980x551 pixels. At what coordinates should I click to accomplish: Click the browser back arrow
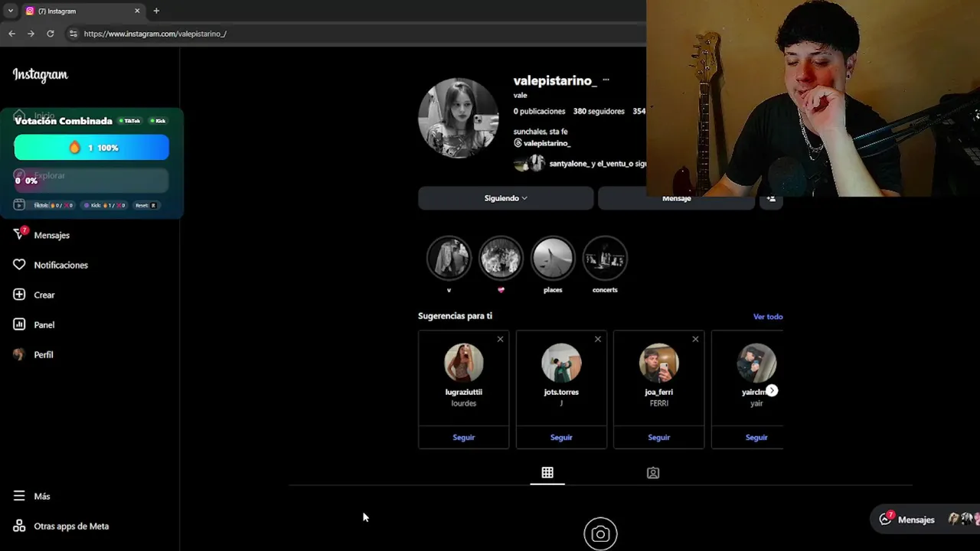coord(11,34)
